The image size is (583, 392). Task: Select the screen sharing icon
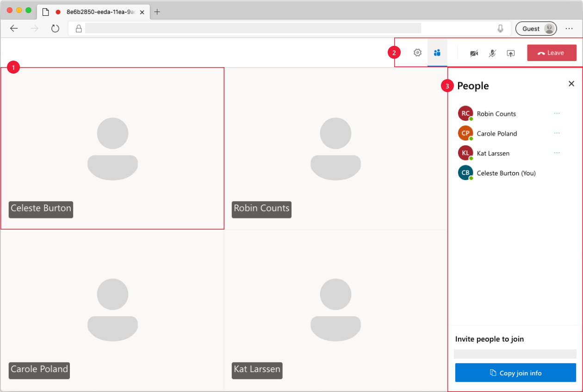510,53
